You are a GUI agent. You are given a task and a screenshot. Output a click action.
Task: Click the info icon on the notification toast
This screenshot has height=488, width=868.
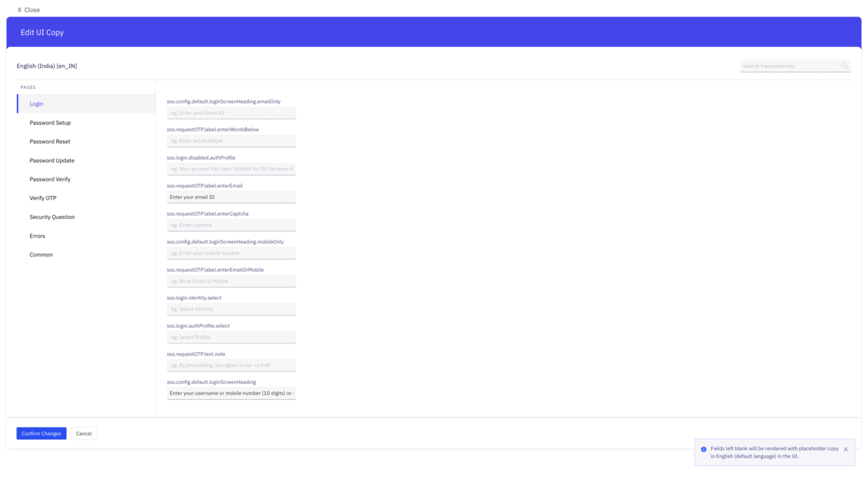click(x=703, y=448)
